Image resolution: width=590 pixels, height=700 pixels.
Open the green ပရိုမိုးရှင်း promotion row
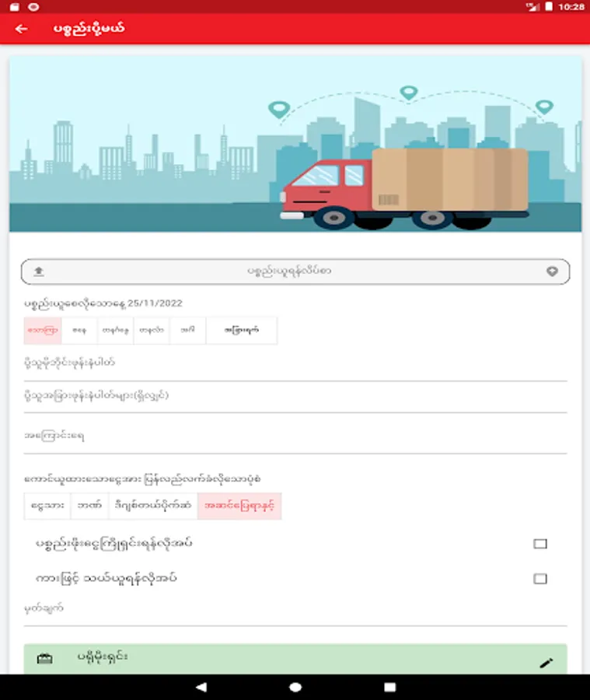(x=295, y=659)
